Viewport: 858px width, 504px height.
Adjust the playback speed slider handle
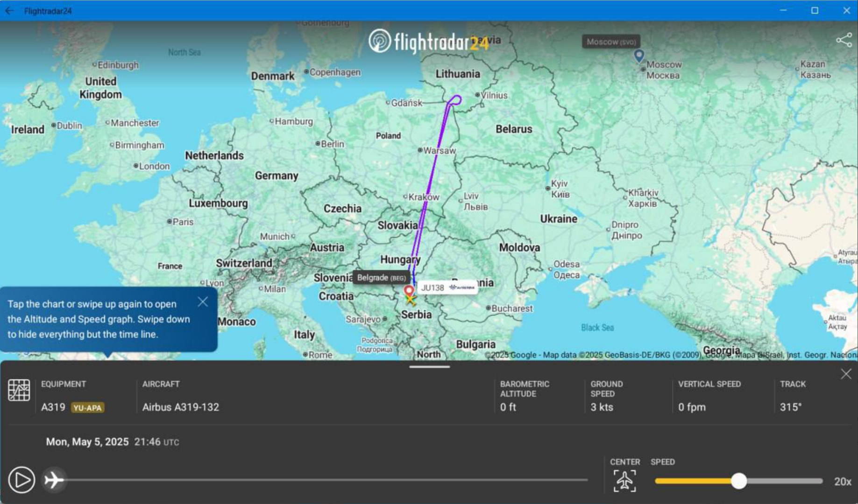[x=738, y=481]
